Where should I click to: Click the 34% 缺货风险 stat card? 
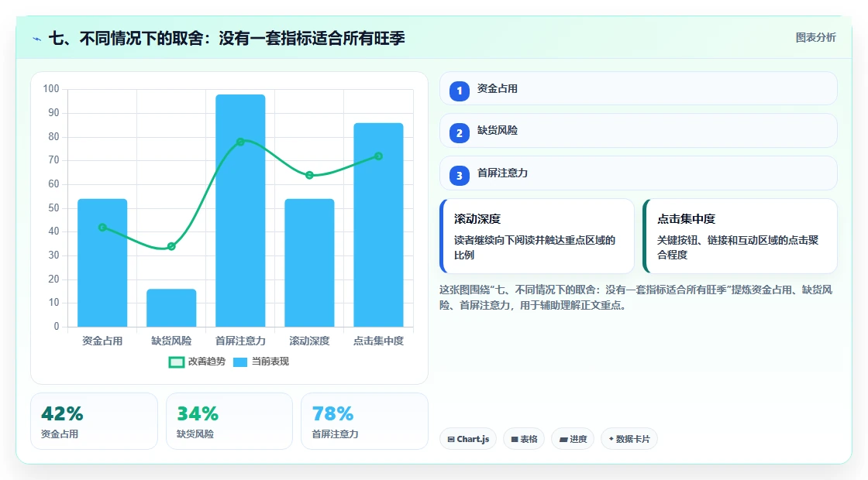229,421
